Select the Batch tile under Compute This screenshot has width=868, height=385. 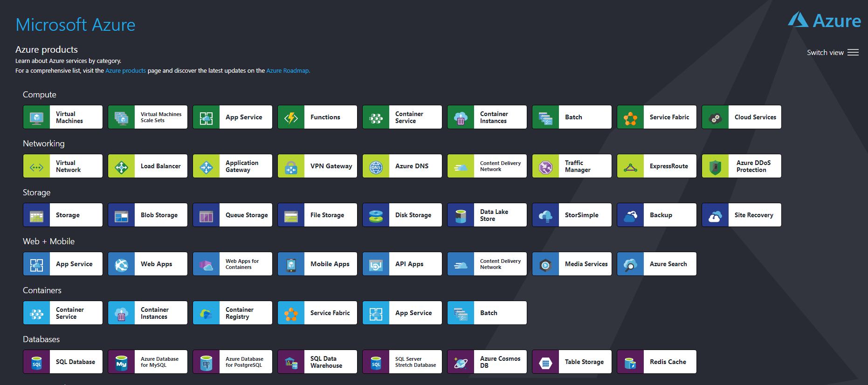(x=572, y=117)
